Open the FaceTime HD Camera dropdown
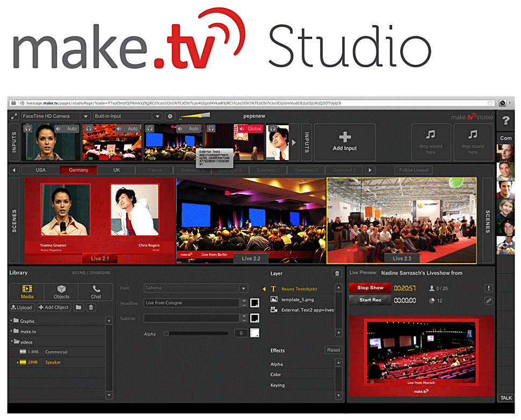 click(56, 116)
